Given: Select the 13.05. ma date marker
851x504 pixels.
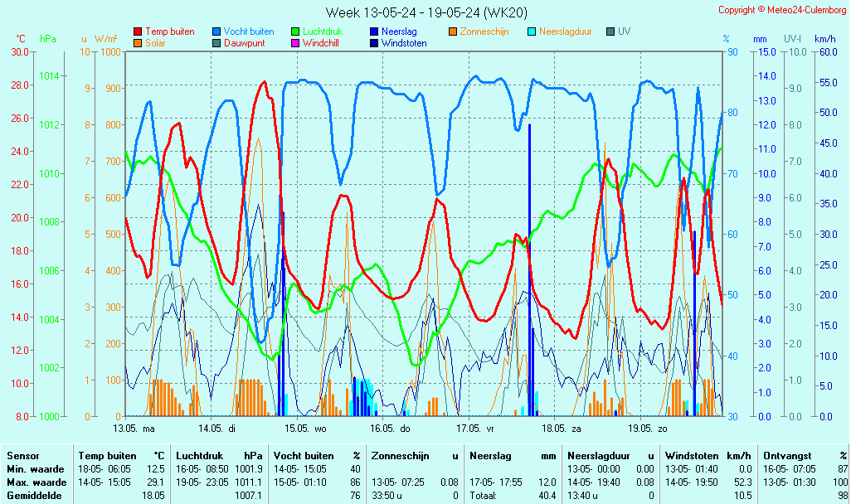Looking at the screenshot, I should (134, 429).
